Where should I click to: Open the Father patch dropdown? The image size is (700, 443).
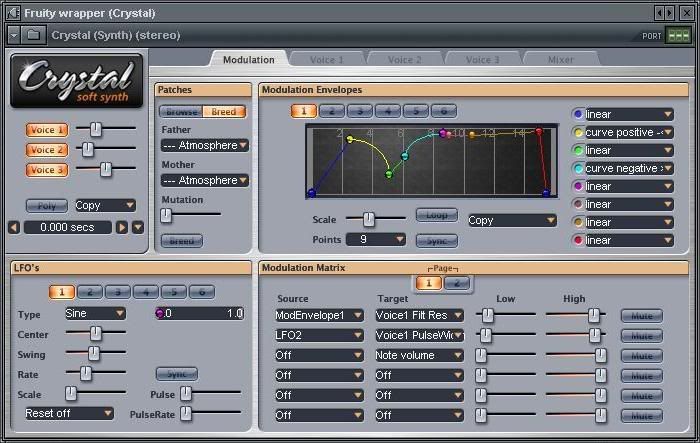coord(204,145)
